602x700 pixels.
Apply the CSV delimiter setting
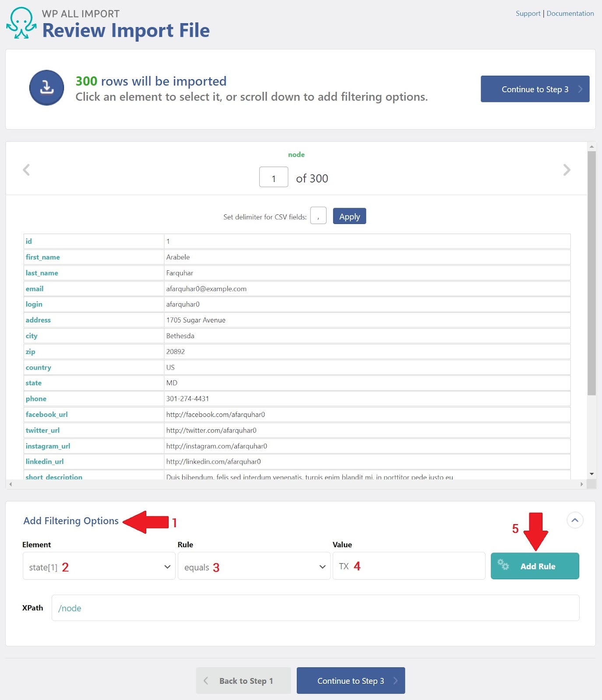(349, 216)
